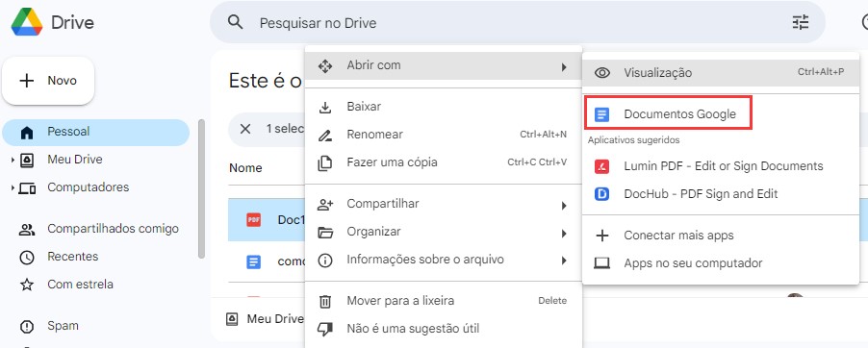Expand arrow beside Informações sobre o arquivo

pos(564,261)
